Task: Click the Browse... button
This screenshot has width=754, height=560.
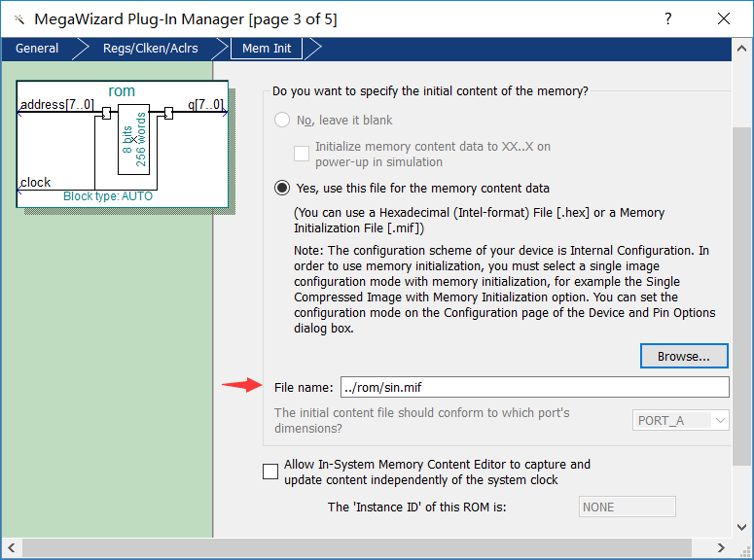Action: [684, 356]
